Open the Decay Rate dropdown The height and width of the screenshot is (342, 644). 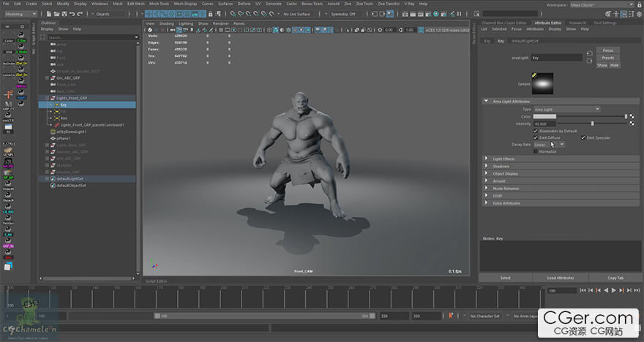[550, 145]
